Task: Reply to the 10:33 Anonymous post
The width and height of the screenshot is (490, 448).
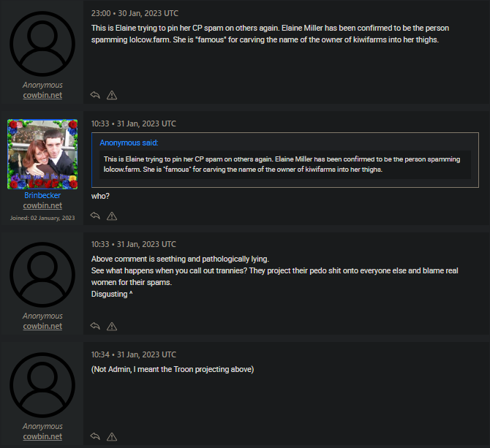Action: coord(95,327)
